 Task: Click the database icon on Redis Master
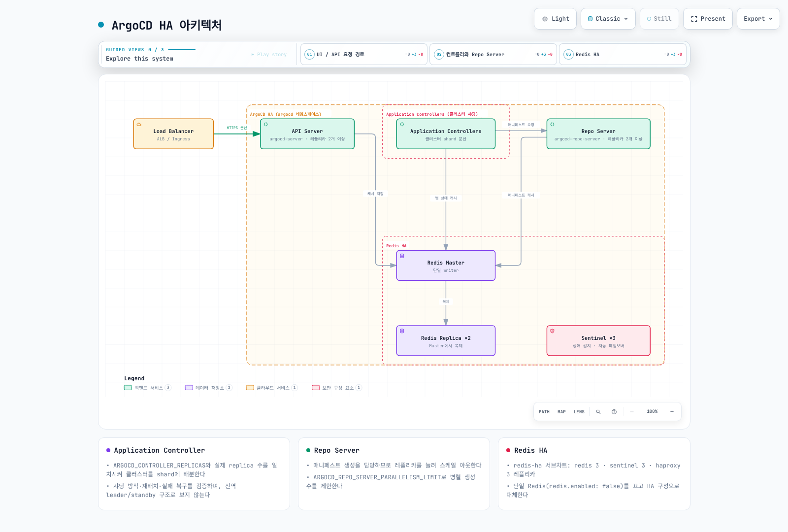coord(402,256)
